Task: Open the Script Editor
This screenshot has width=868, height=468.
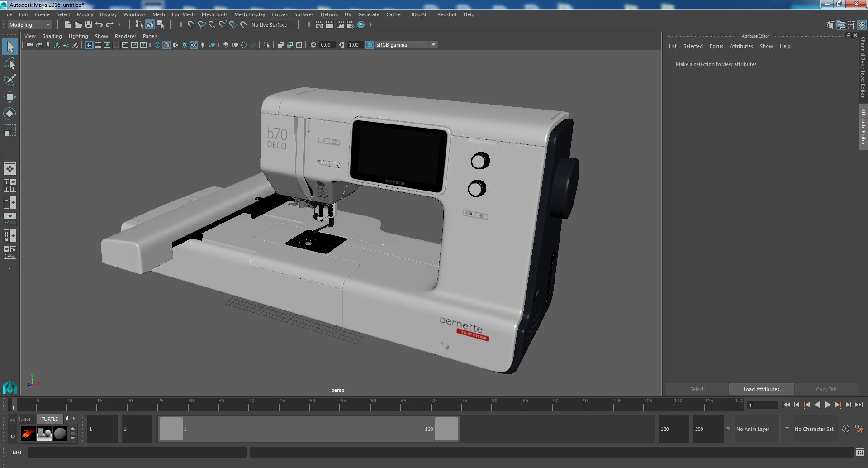Action: (x=860, y=452)
